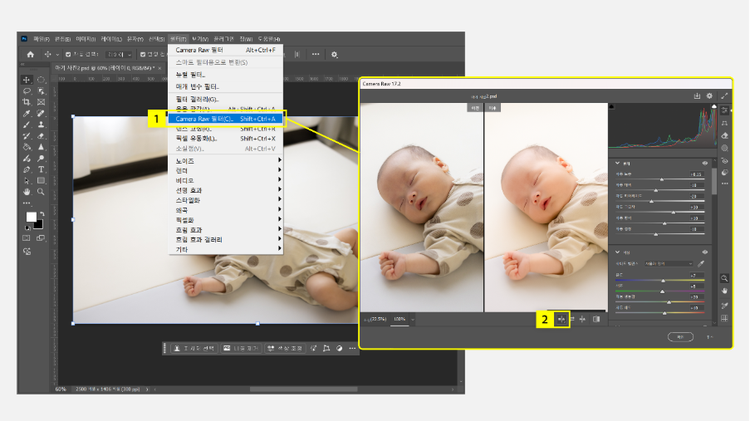The image size is (750, 421).
Task: Select the Elliptical Marquee tool
Action: pos(41,80)
